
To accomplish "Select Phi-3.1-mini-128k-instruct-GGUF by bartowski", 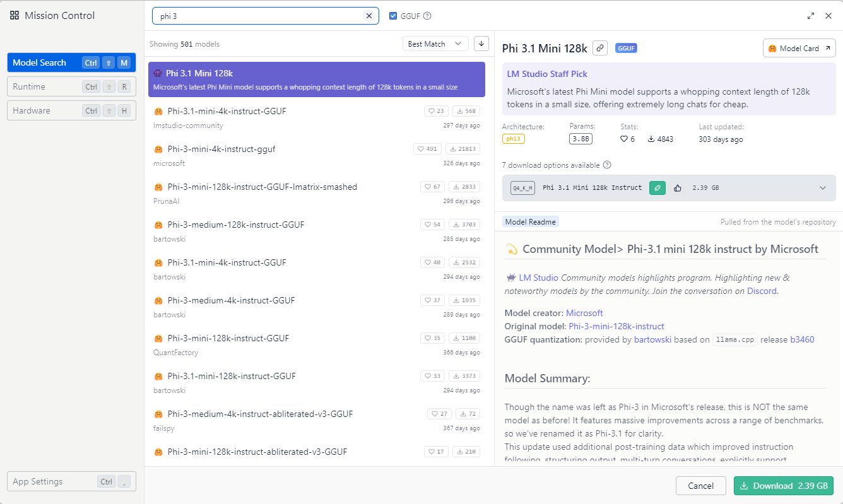I will click(317, 382).
